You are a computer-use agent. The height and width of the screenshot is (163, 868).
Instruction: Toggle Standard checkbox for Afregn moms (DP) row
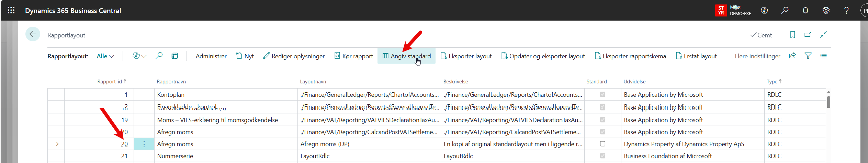[x=602, y=144]
